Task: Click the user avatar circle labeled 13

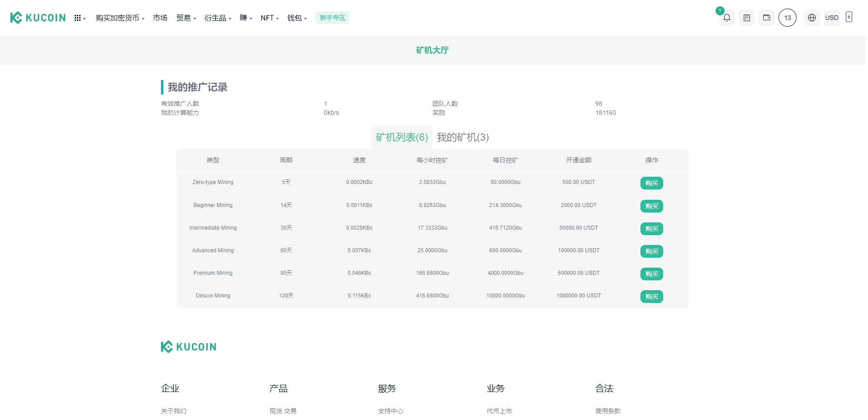Action: pos(787,18)
